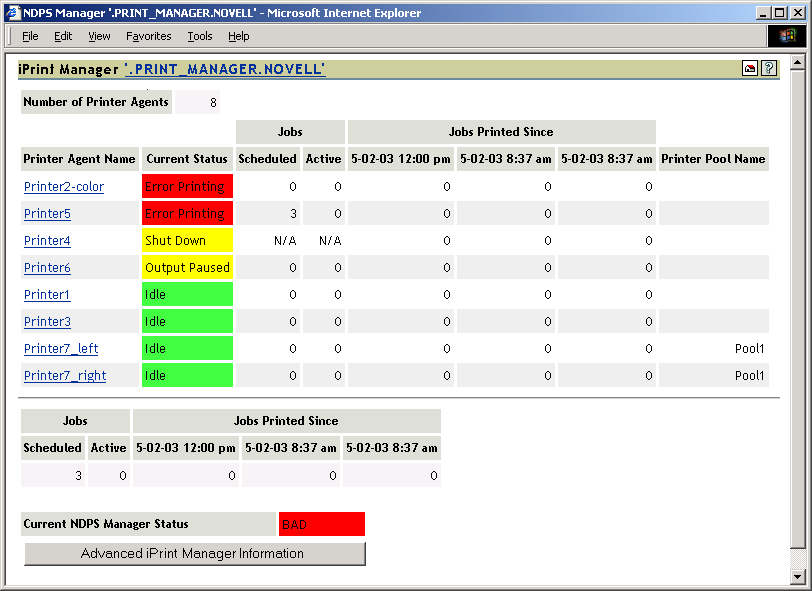Open the Favorites menu
This screenshot has height=591, width=812.
[x=148, y=36]
